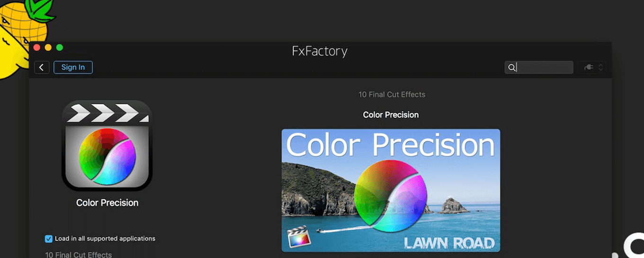The height and width of the screenshot is (258, 644).
Task: Open the plug-in host application dropdown
Action: 592,67
